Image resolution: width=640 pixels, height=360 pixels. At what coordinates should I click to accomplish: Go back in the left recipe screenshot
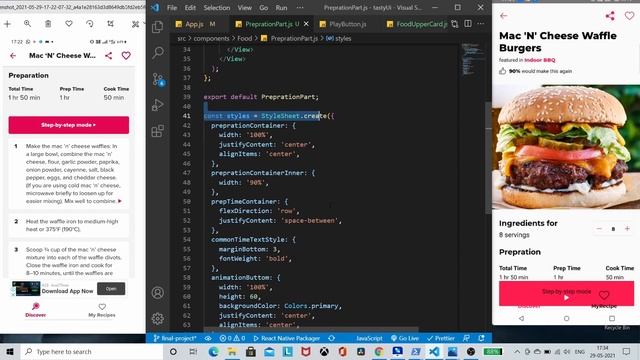pyautogui.click(x=13, y=56)
